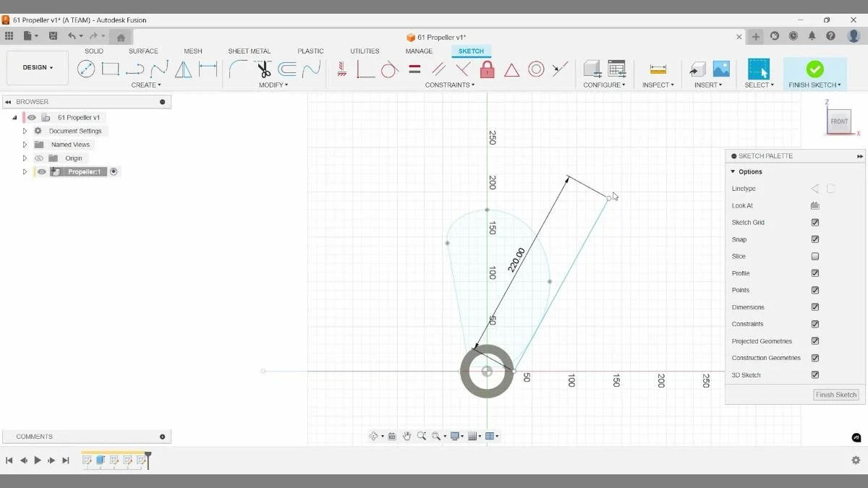Click the FRONT face of the ViewCube
Screen dimensions: 868x488
point(838,121)
